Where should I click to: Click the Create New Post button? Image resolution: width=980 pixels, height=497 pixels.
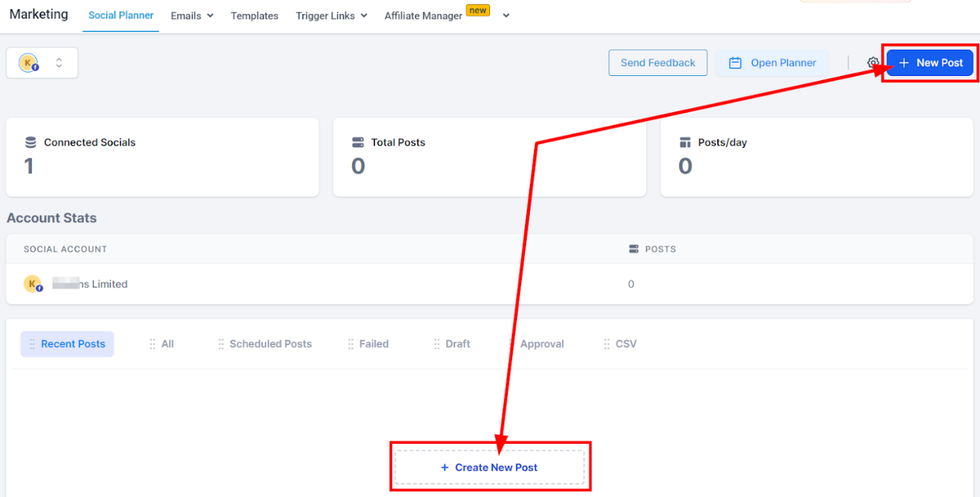click(x=489, y=467)
